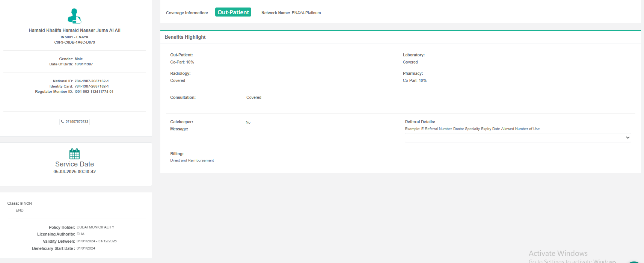Click the phone icon beside 971507576788
The width and height of the screenshot is (644, 263).
(x=62, y=122)
